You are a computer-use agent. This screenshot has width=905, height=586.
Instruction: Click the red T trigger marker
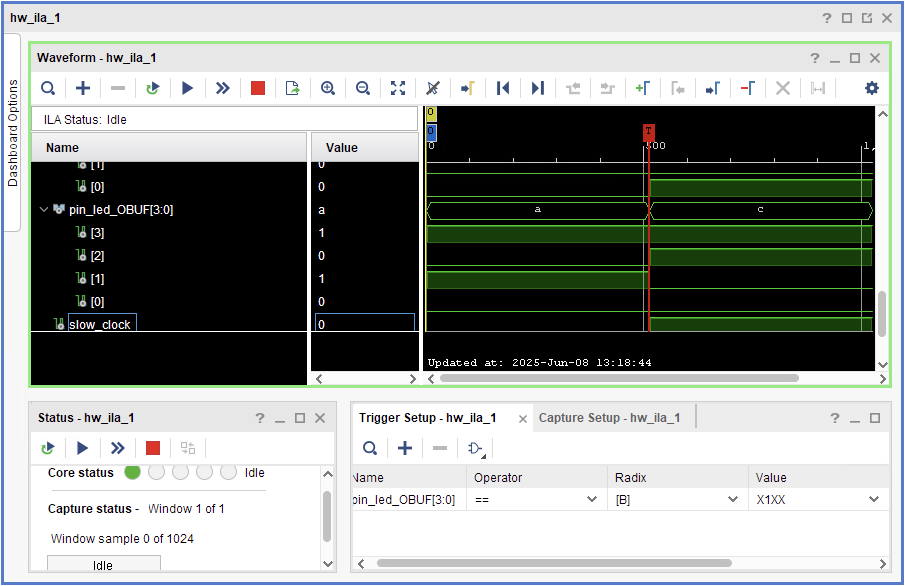click(648, 131)
